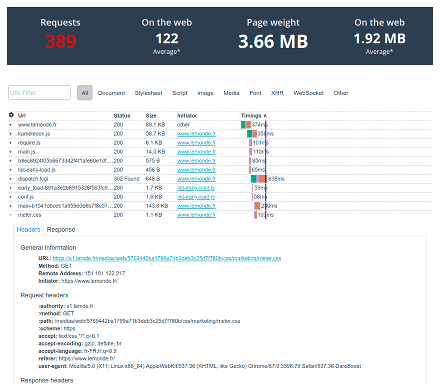Click the 3.66 MB page weight value
Screen dimensions: 440x385
[273, 42]
